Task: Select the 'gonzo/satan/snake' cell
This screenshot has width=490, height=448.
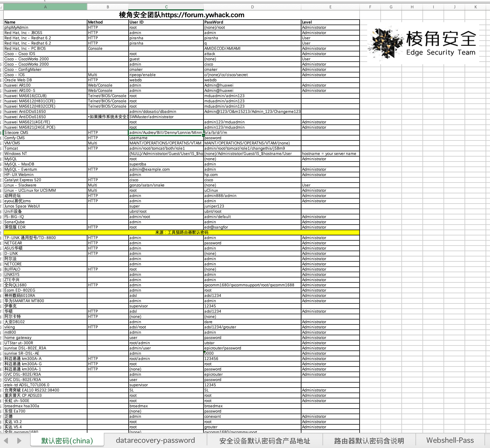Action: tap(166, 185)
